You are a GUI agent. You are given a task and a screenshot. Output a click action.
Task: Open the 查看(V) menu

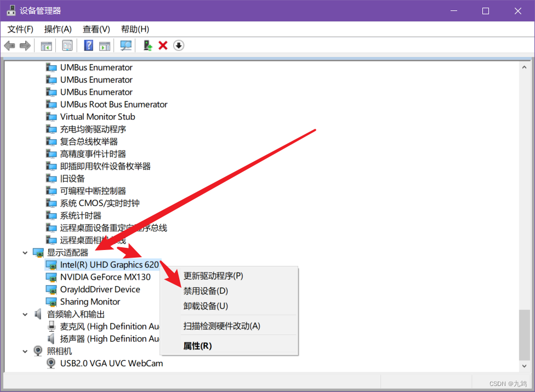tap(96, 30)
